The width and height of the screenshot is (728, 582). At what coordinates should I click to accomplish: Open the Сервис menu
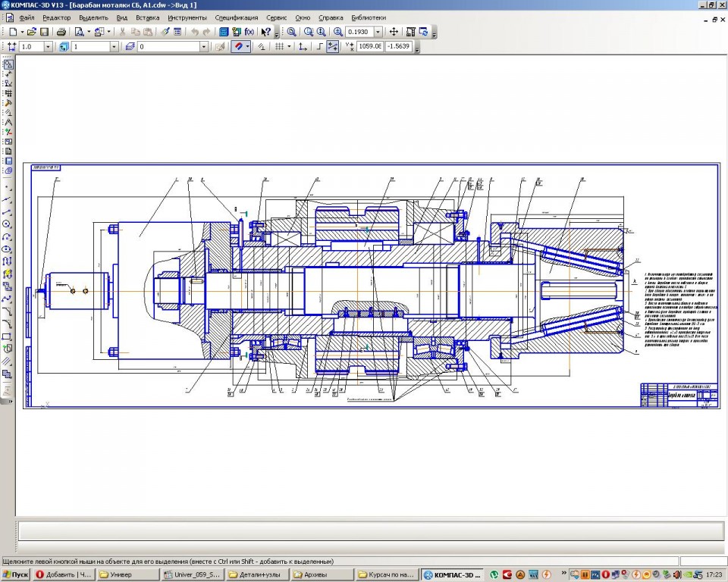pos(276,17)
